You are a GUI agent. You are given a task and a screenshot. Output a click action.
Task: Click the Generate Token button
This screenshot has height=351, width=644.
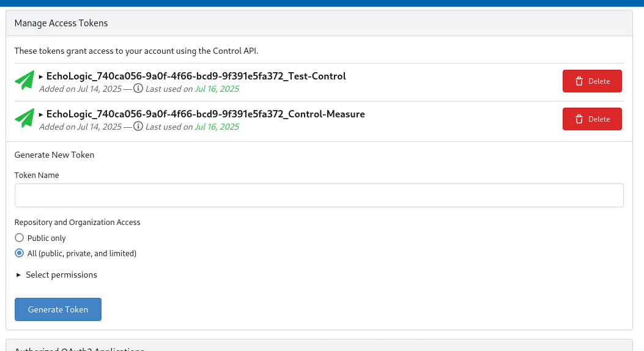(58, 309)
